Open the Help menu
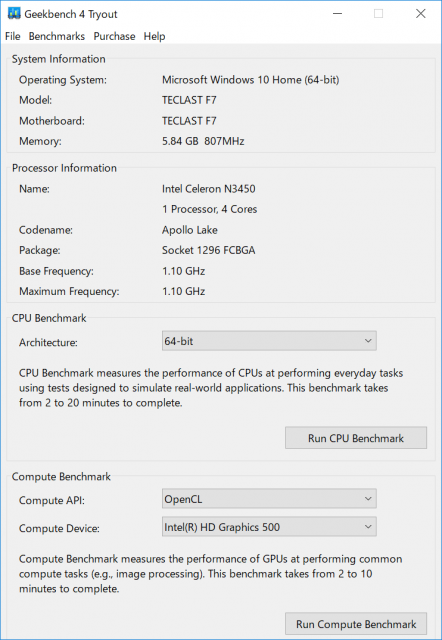 (154, 36)
